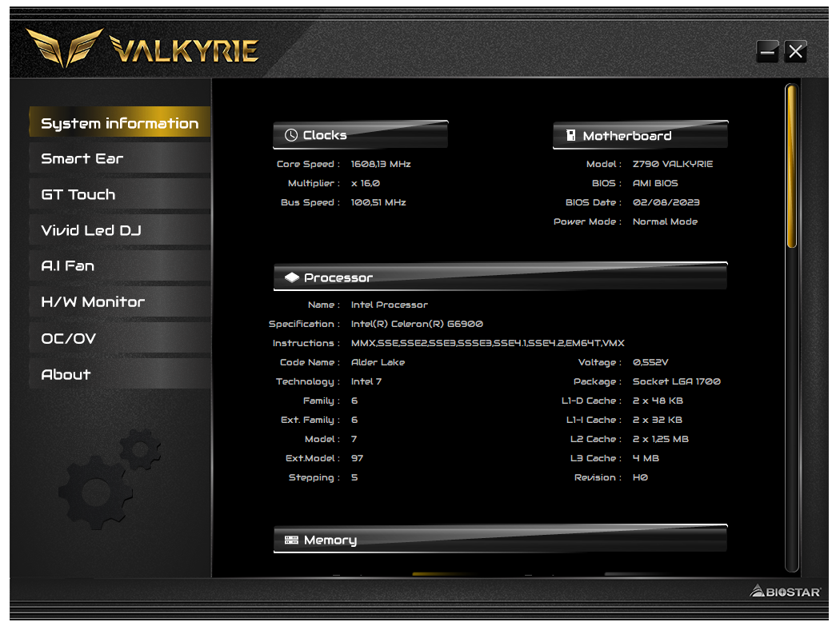Click L1-D cache value 2 x 48 KB
Screen dimensions: 840x626
click(x=658, y=401)
